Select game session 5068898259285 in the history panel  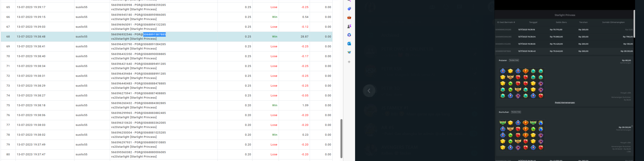[x=503, y=30]
